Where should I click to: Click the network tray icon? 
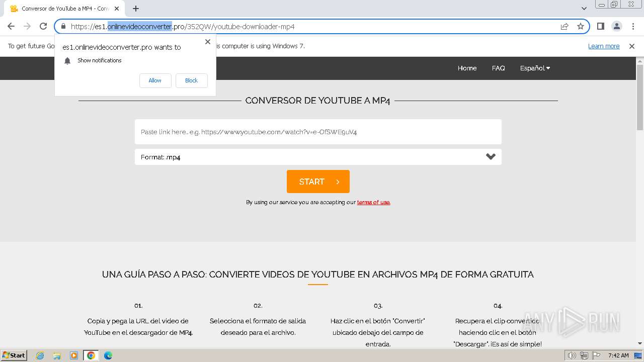pos(584,355)
